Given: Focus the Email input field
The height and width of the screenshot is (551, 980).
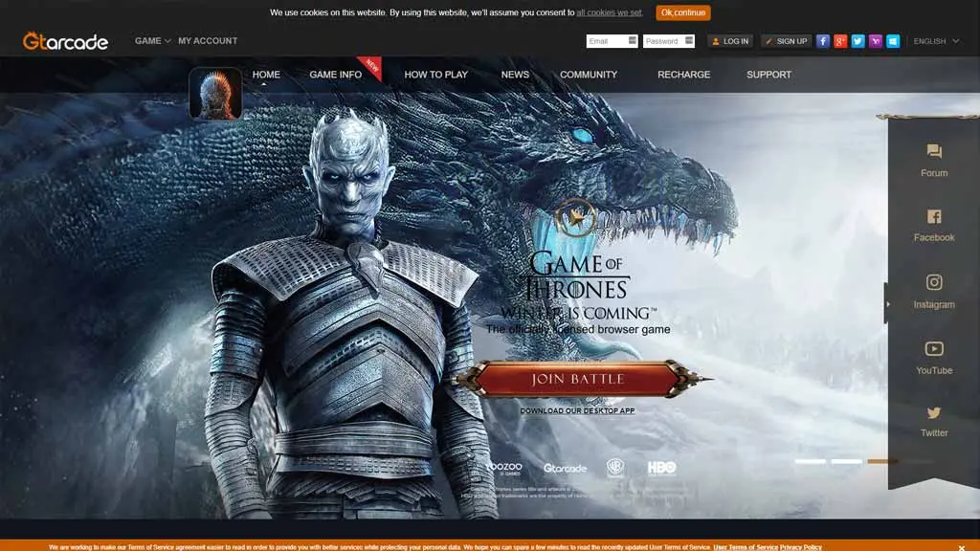Looking at the screenshot, I should click(612, 40).
